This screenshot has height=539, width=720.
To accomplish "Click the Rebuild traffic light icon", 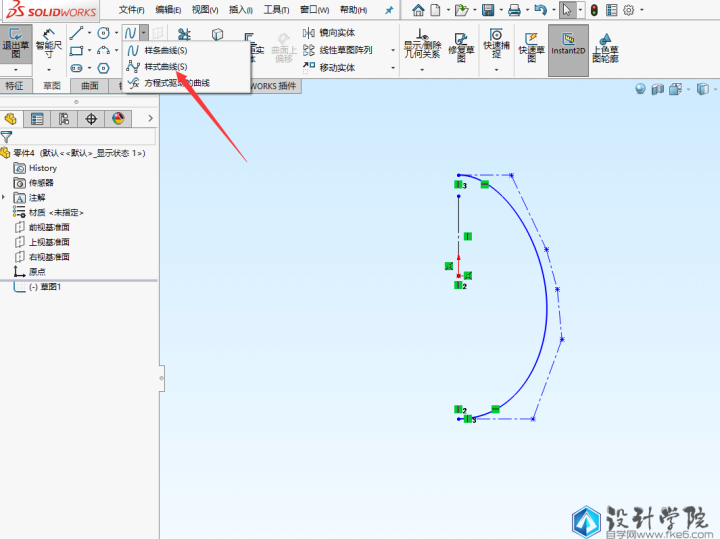I will click(x=593, y=10).
